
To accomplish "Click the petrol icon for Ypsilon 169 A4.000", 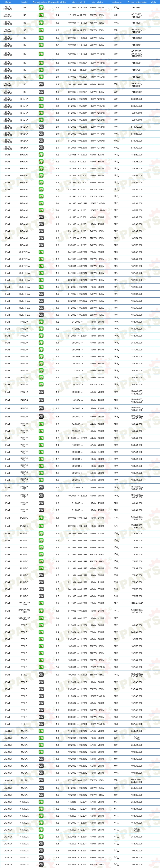I will coord(41,823).
